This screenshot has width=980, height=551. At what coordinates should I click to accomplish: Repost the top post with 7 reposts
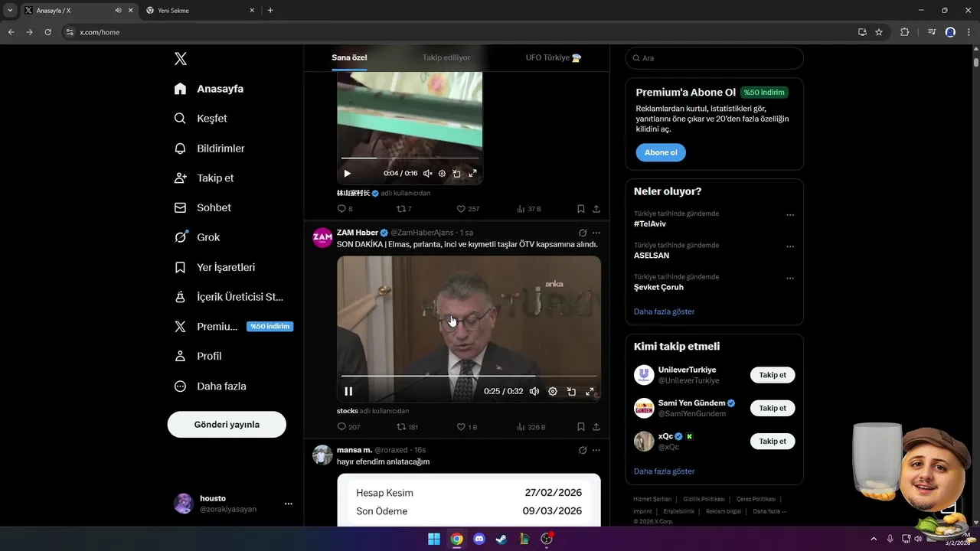tap(404, 209)
